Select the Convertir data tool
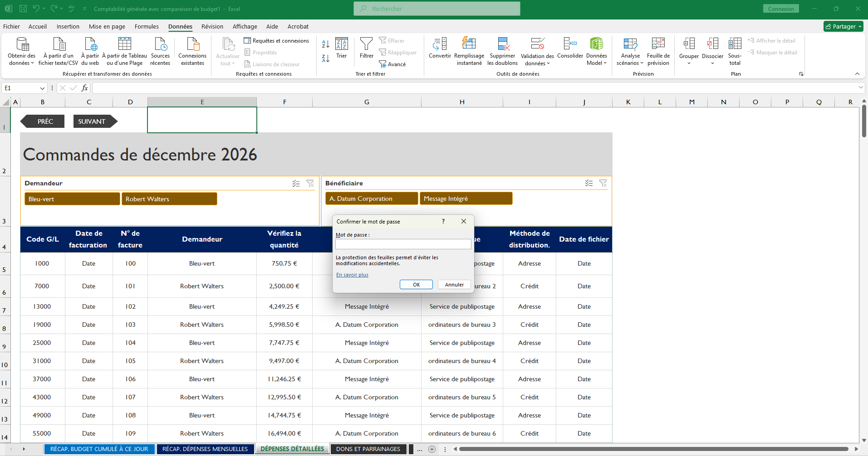The image size is (868, 456). 439,51
